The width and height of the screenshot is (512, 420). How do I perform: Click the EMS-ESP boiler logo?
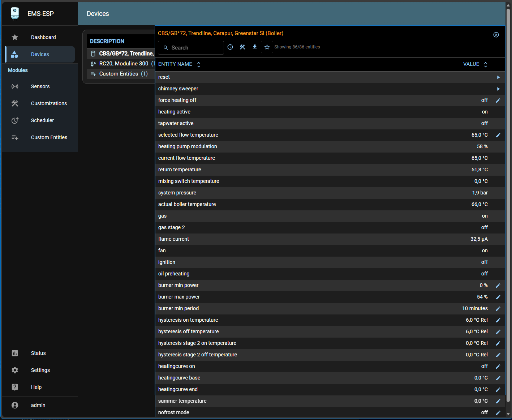14,13
